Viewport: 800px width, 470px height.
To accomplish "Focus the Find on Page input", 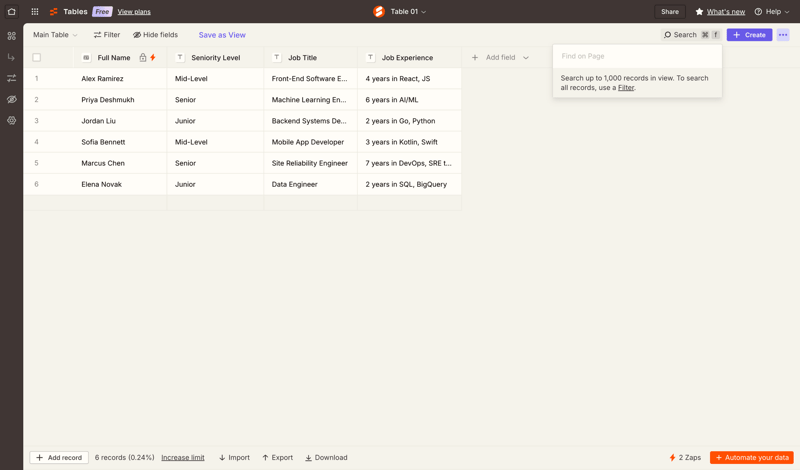I will pyautogui.click(x=637, y=56).
